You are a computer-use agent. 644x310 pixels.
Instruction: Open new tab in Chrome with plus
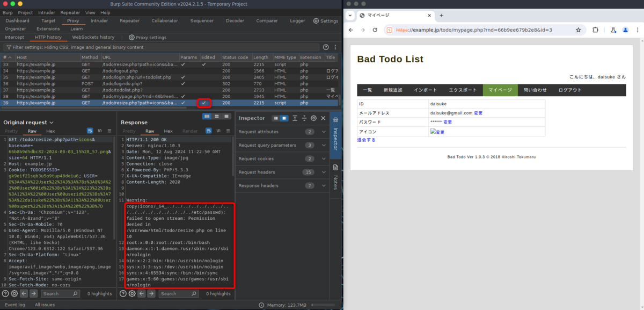click(441, 16)
